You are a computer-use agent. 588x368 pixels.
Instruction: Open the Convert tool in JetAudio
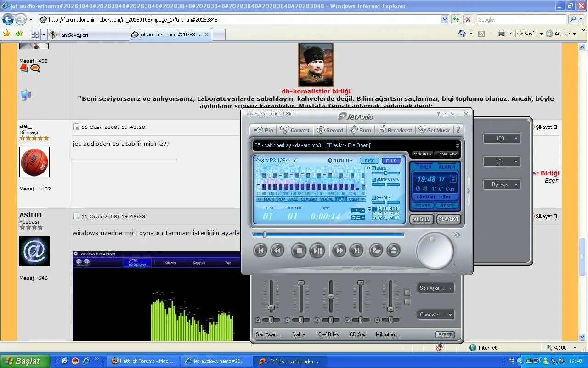(295, 130)
